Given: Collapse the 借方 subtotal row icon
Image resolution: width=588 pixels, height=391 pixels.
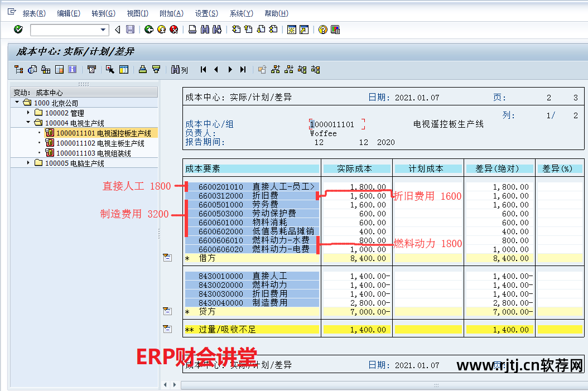Looking at the screenshot, I should coord(167,258).
